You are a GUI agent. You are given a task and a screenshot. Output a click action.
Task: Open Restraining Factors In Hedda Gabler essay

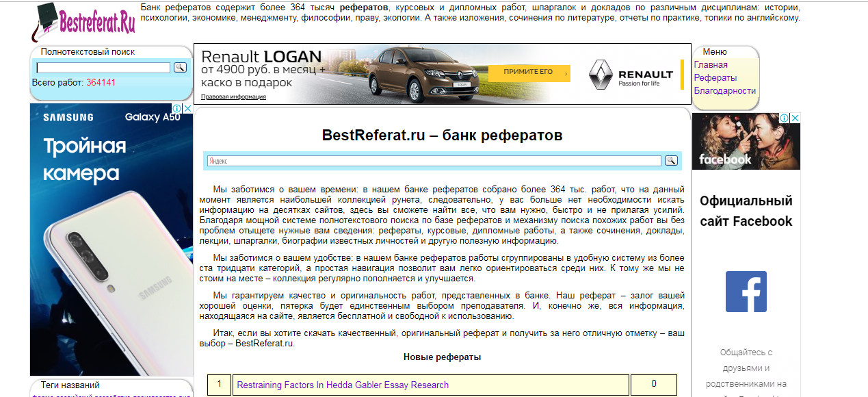(343, 385)
